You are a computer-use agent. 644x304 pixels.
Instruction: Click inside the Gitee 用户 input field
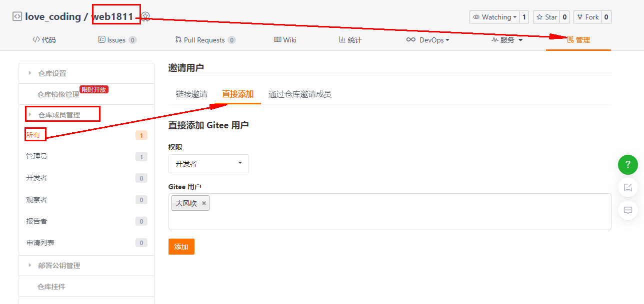tap(390, 212)
